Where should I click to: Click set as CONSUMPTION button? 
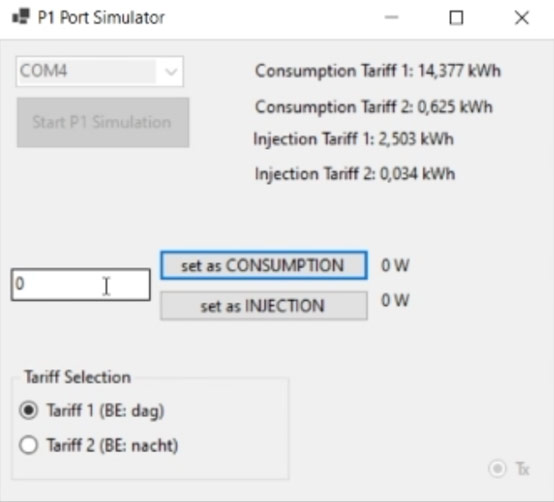tap(264, 265)
